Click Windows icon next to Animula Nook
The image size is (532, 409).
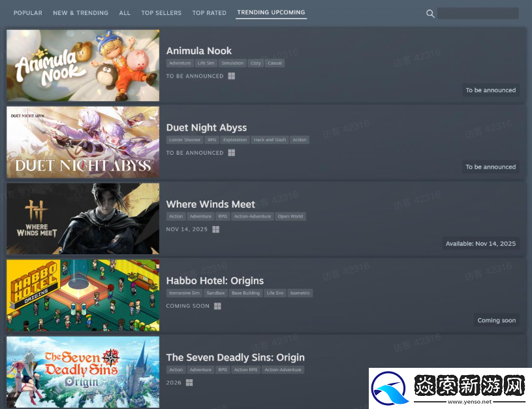point(231,76)
